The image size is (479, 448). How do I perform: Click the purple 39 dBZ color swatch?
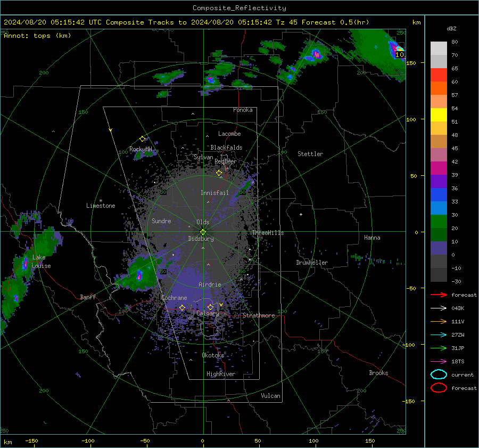pos(439,181)
